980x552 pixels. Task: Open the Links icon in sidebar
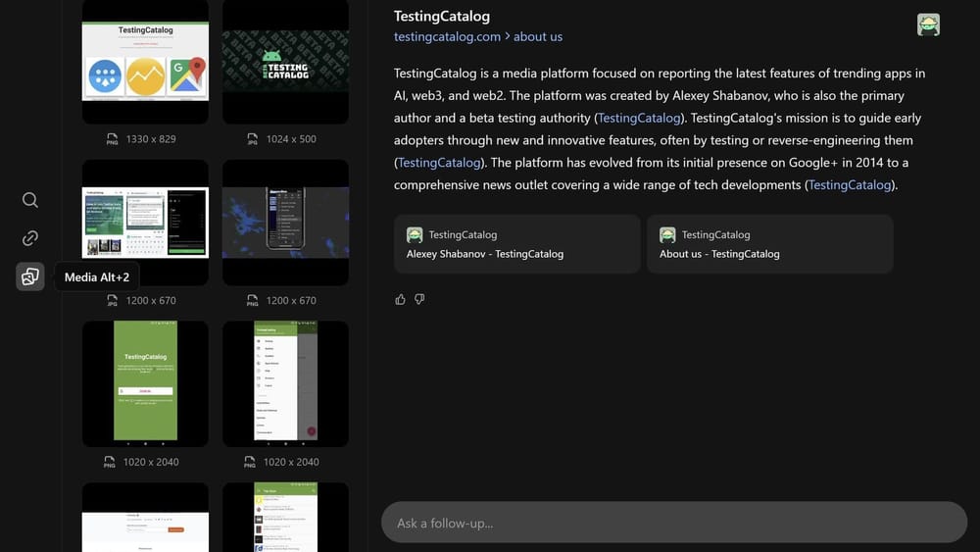30,238
